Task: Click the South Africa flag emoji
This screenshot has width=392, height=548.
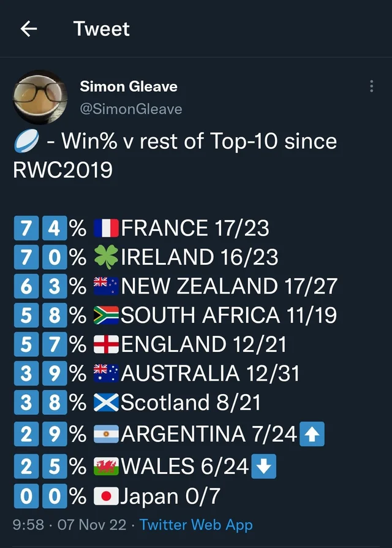Action: click(x=107, y=316)
